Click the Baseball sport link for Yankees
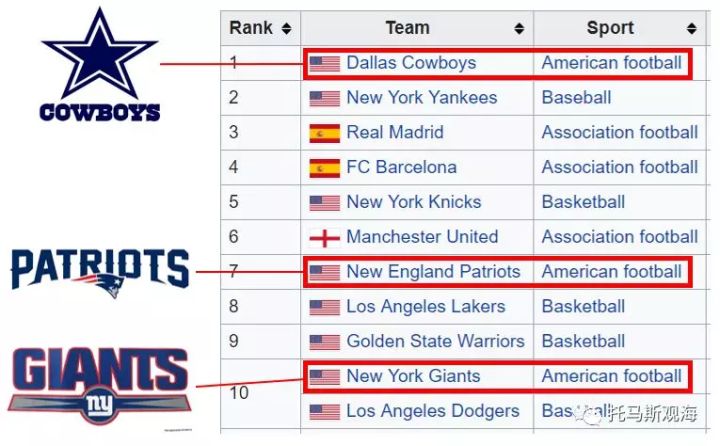720x446 pixels. (x=576, y=98)
